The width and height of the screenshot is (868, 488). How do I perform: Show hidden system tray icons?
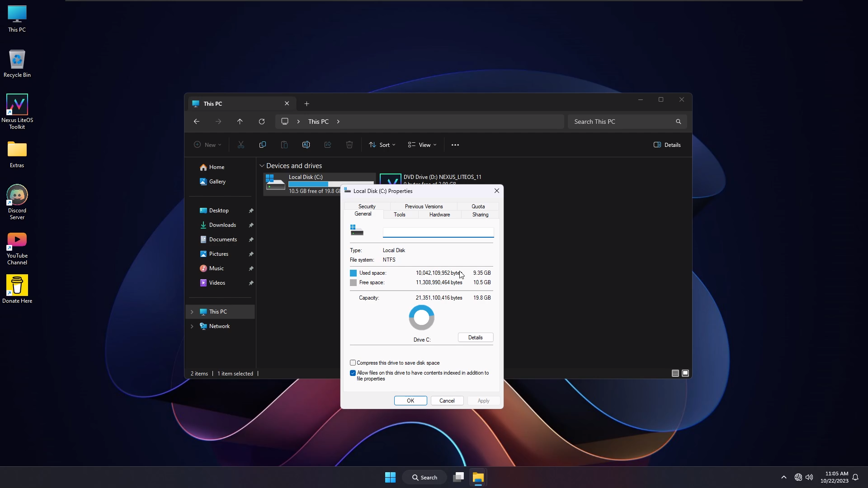[784, 477]
